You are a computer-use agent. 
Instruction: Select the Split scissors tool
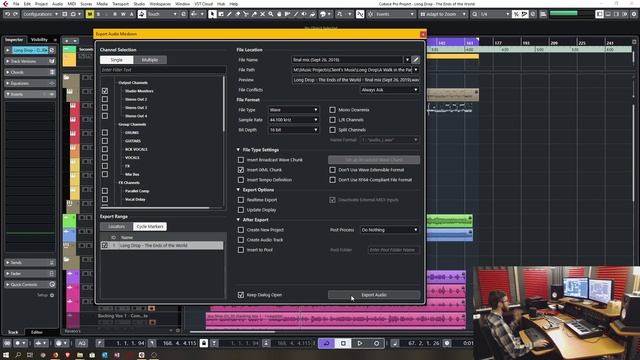pos(246,14)
